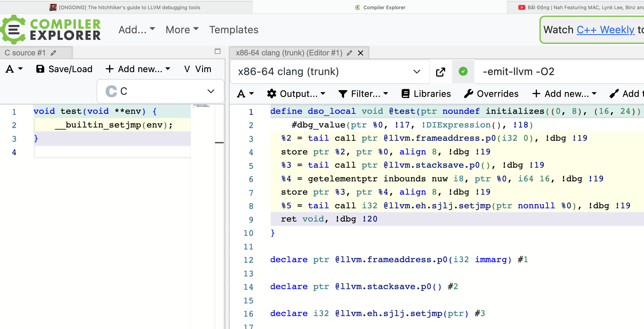644x329 pixels.
Task: Click the Libraries book icon
Action: coord(406,93)
